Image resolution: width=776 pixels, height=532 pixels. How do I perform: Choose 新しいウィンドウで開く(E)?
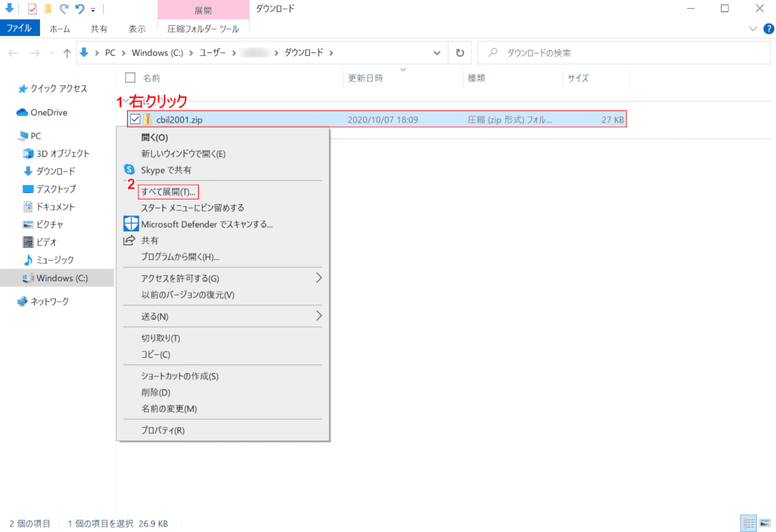coord(221,154)
